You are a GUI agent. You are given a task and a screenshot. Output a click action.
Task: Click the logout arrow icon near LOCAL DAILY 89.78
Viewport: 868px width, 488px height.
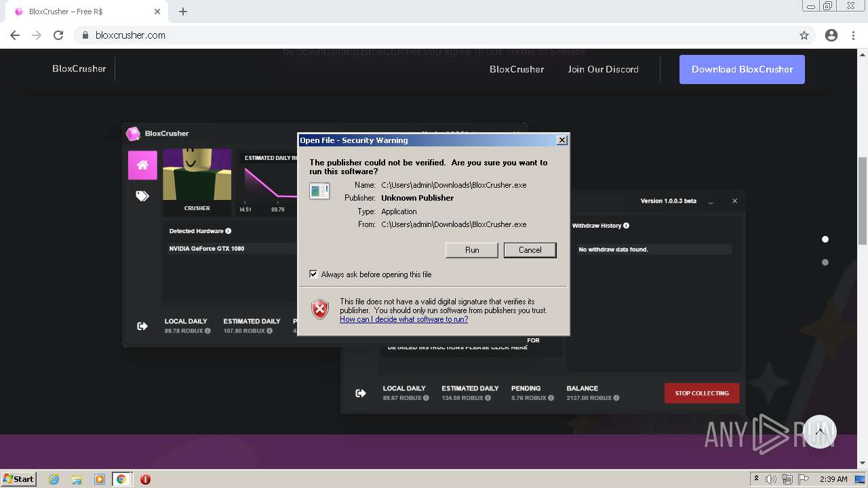click(x=142, y=326)
